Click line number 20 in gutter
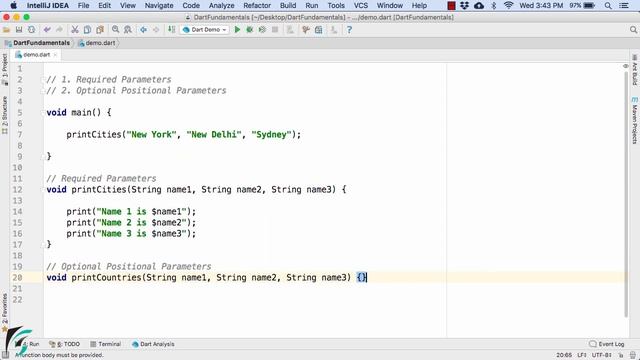The width and height of the screenshot is (640, 360). pos(17,278)
